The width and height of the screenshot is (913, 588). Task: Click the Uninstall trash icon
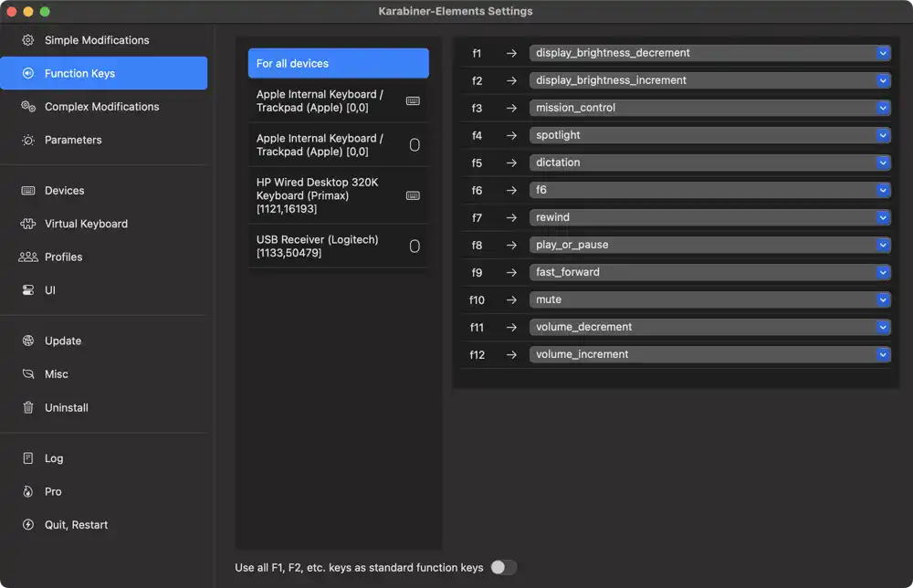(x=28, y=408)
